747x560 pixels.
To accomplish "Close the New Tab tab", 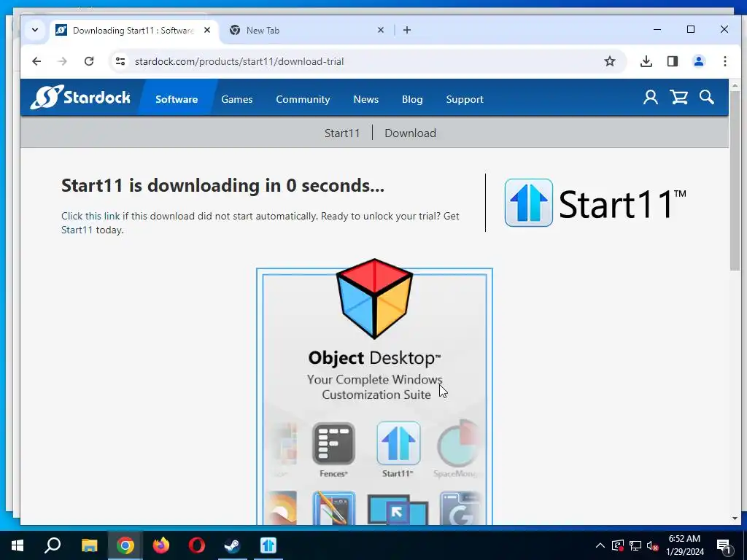I will [x=381, y=30].
